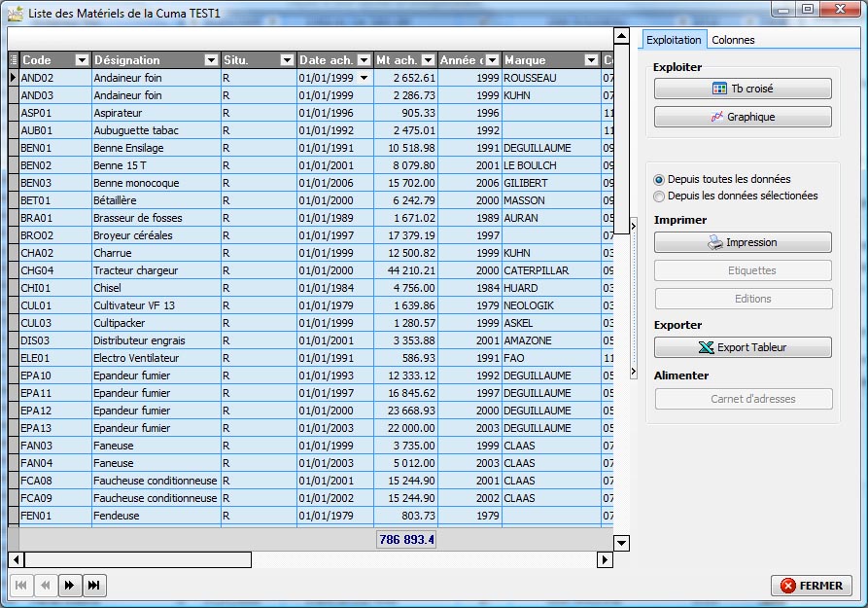The image size is (868, 608).
Task: Switch to the Exploitation tab
Action: pos(674,40)
